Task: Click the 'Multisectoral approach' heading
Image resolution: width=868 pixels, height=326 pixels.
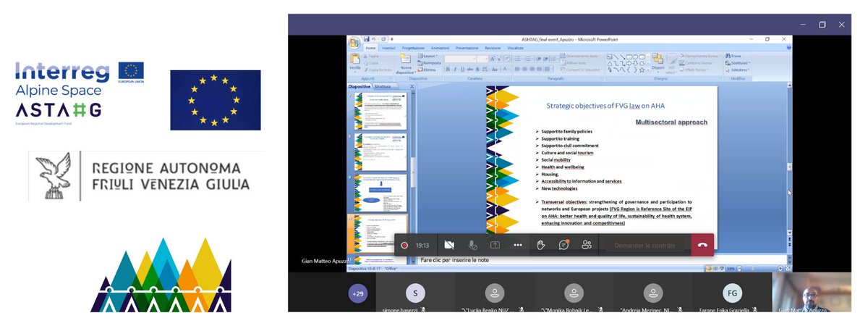Action: click(671, 122)
